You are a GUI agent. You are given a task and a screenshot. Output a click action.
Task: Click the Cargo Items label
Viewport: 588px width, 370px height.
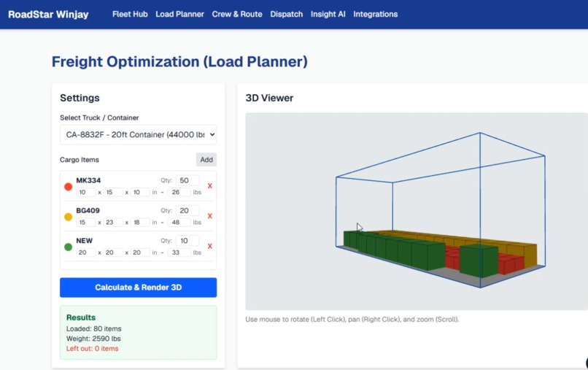[x=80, y=160]
